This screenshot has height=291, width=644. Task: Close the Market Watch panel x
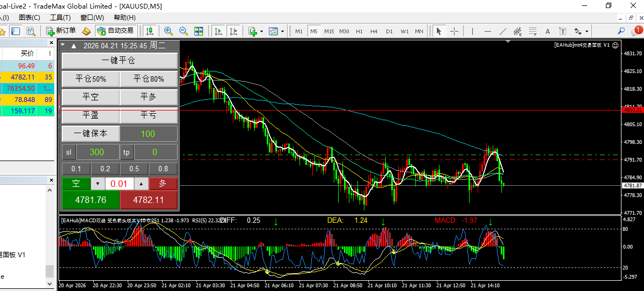coord(51,43)
